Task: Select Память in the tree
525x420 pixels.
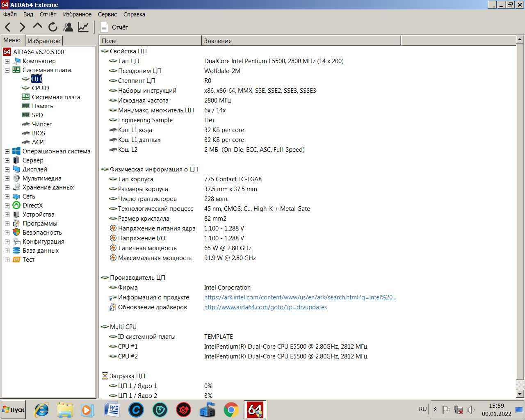Action: pos(43,106)
